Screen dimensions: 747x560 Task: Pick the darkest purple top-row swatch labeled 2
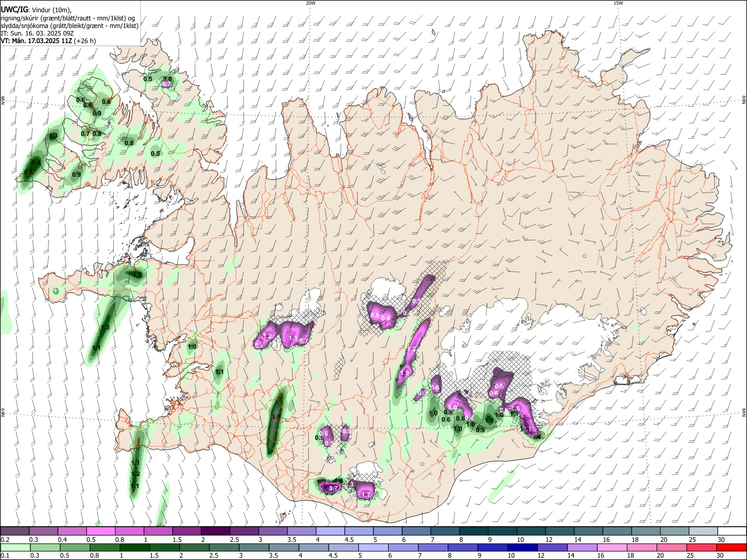pyautogui.click(x=215, y=531)
